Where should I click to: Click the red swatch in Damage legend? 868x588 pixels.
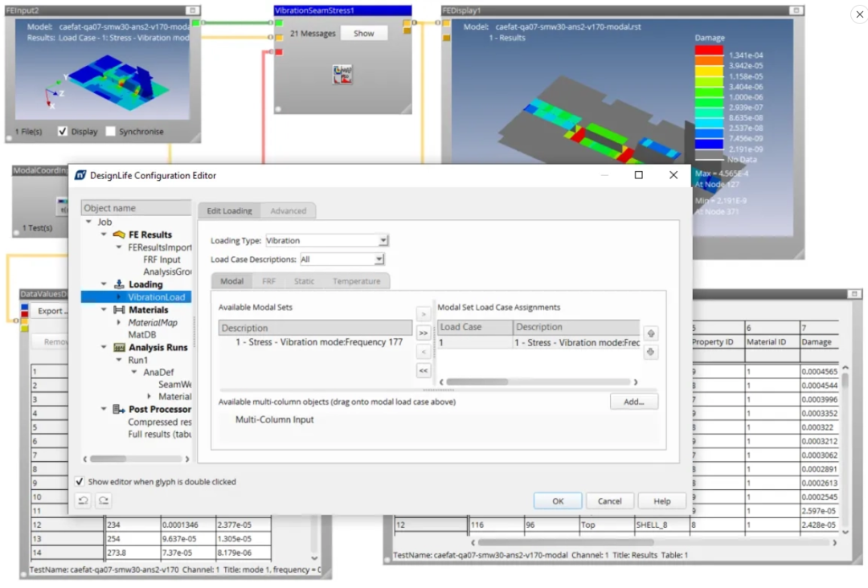click(x=709, y=51)
